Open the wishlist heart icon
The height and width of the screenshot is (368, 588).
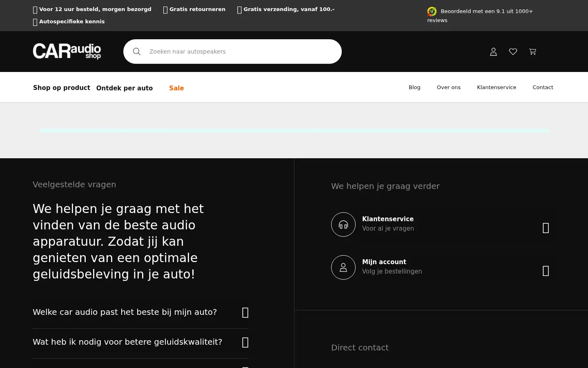click(513, 52)
